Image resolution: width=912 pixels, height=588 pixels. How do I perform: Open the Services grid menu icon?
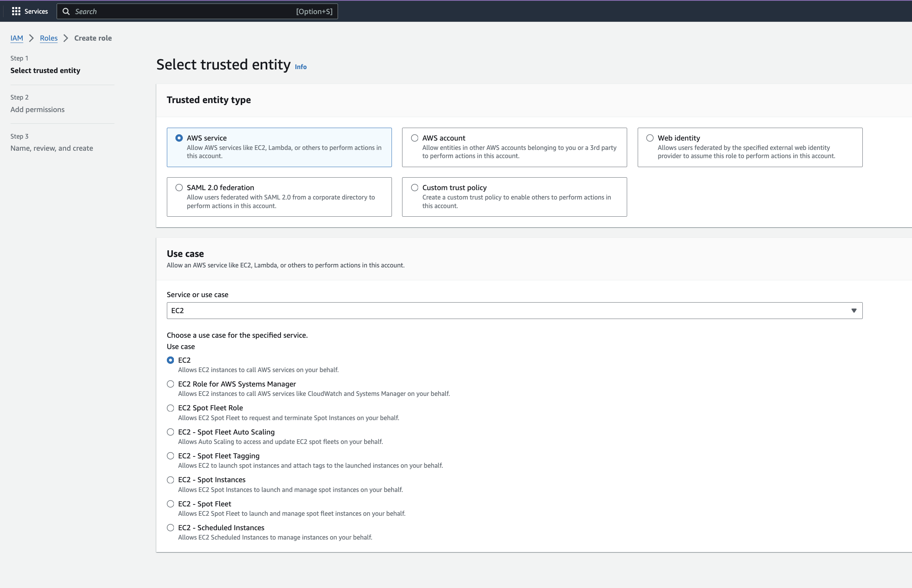coord(16,11)
